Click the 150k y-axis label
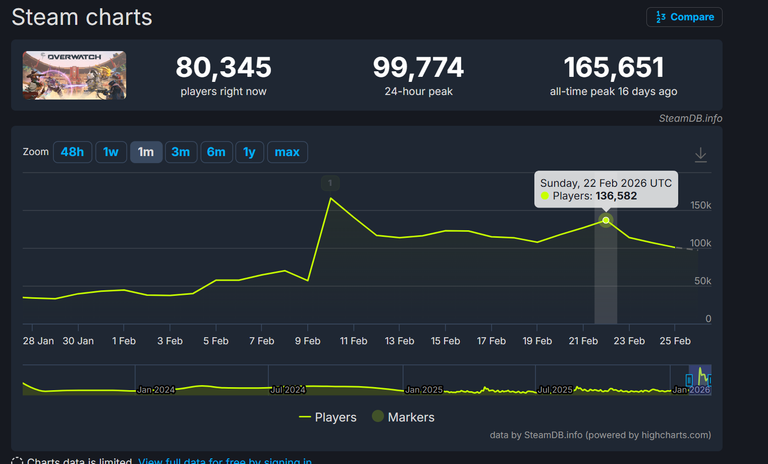 (x=700, y=205)
